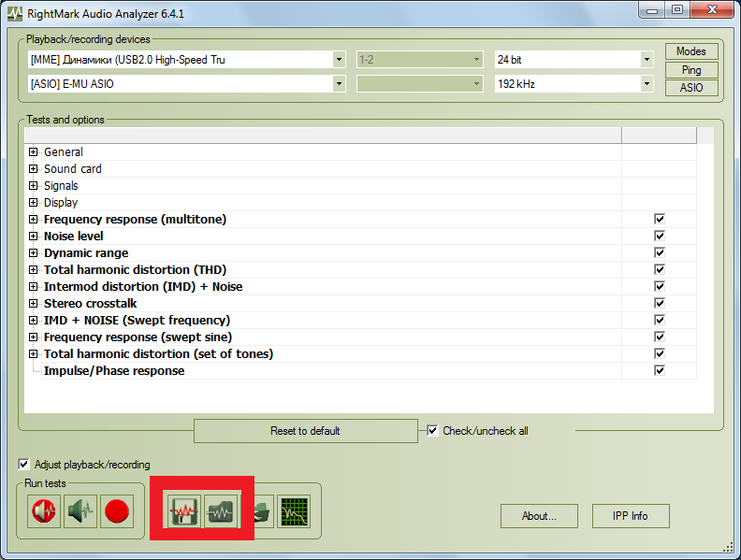Disable the Stereo crosstalk test checkbox
Image resolution: width=741 pixels, height=560 pixels.
(660, 303)
